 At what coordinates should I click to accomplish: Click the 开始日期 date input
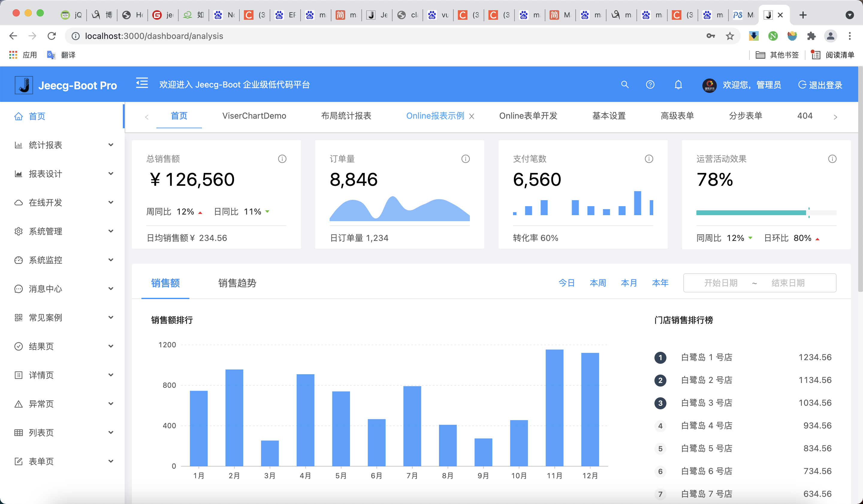(721, 283)
